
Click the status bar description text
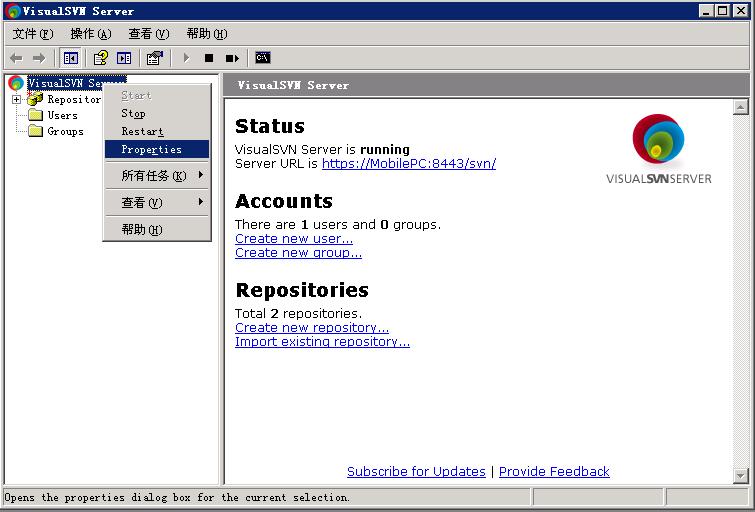tap(177, 497)
